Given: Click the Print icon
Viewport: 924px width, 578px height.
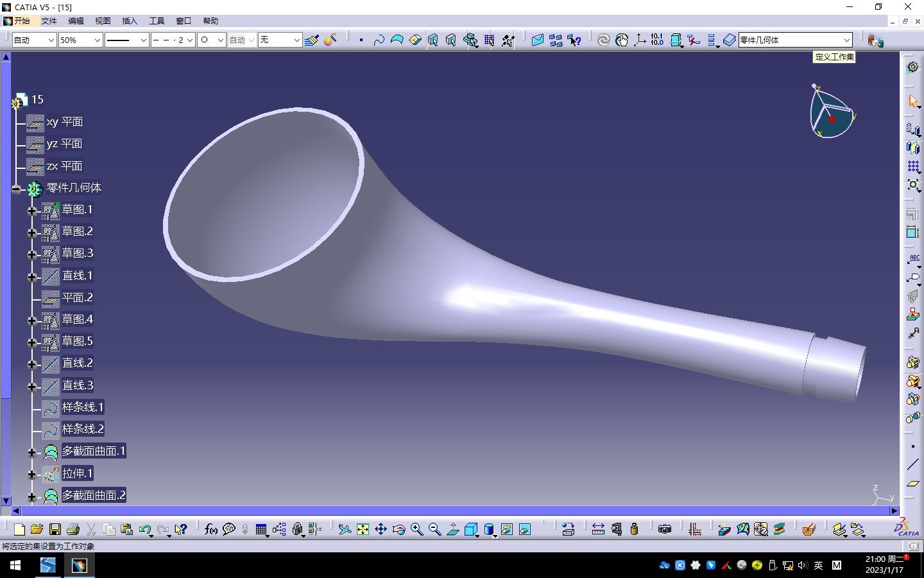Looking at the screenshot, I should point(73,529).
